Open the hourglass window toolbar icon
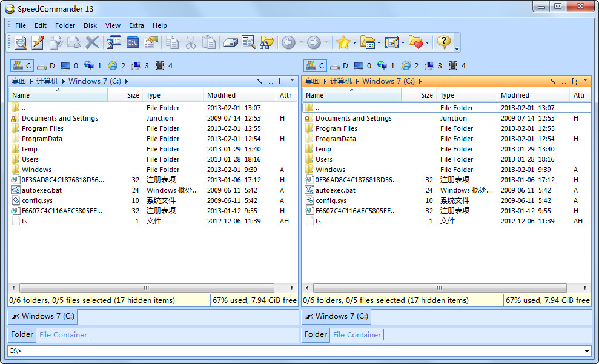 tap(114, 42)
